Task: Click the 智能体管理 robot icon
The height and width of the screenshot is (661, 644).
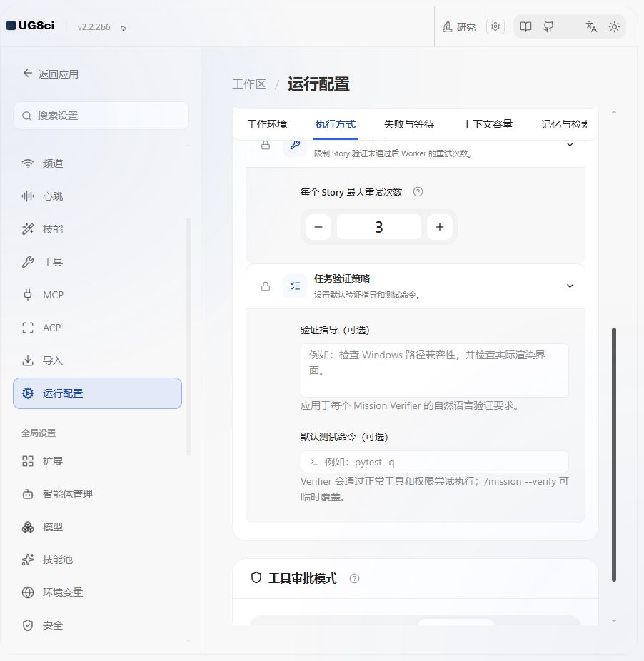Action: coord(28,494)
